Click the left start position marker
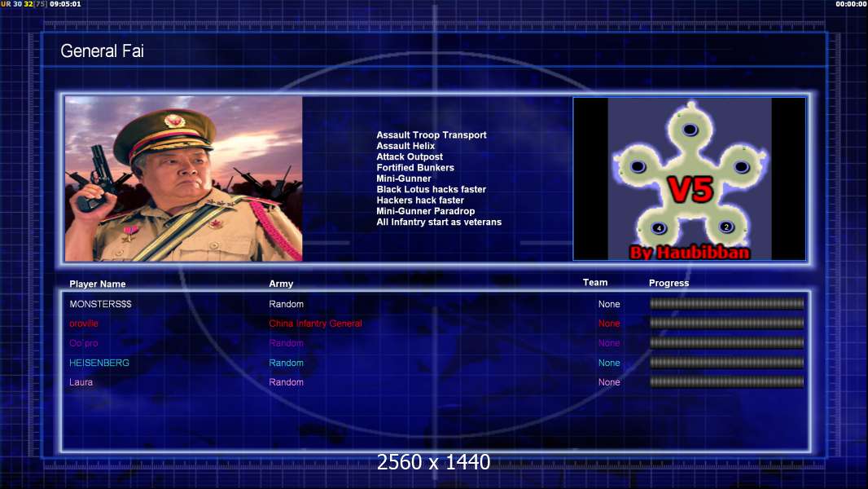The image size is (868, 489). (x=638, y=166)
